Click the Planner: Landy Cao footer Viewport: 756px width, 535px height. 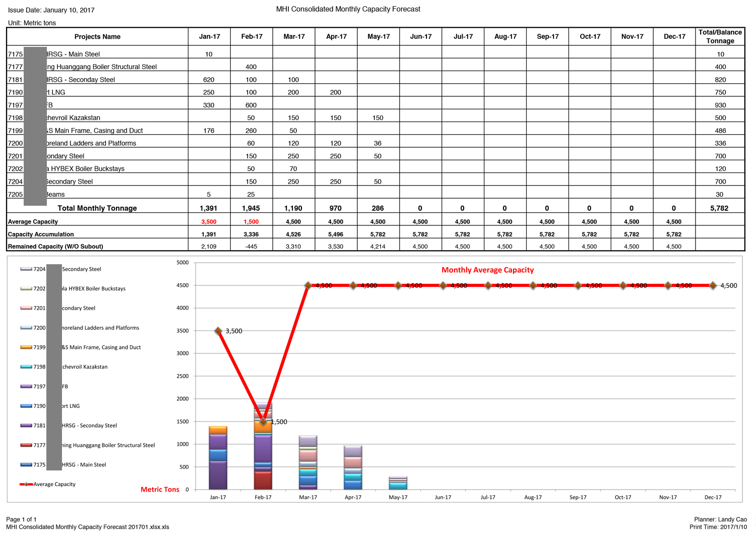coord(721,519)
